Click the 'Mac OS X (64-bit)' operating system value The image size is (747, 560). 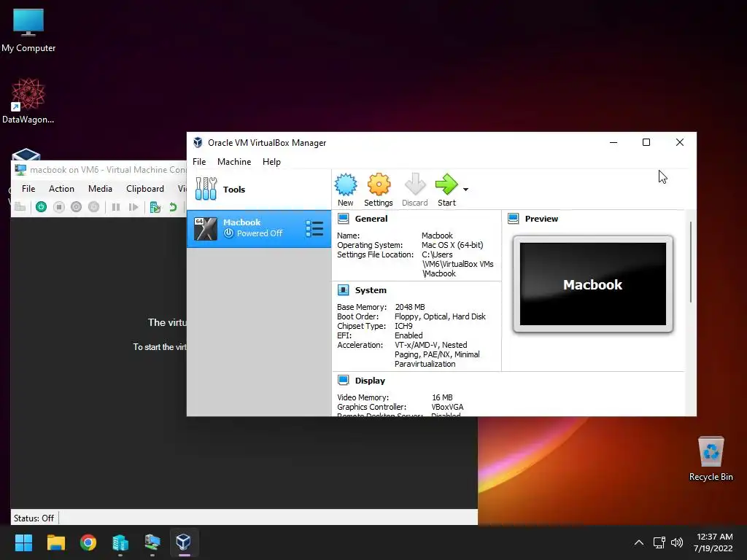[452, 245]
